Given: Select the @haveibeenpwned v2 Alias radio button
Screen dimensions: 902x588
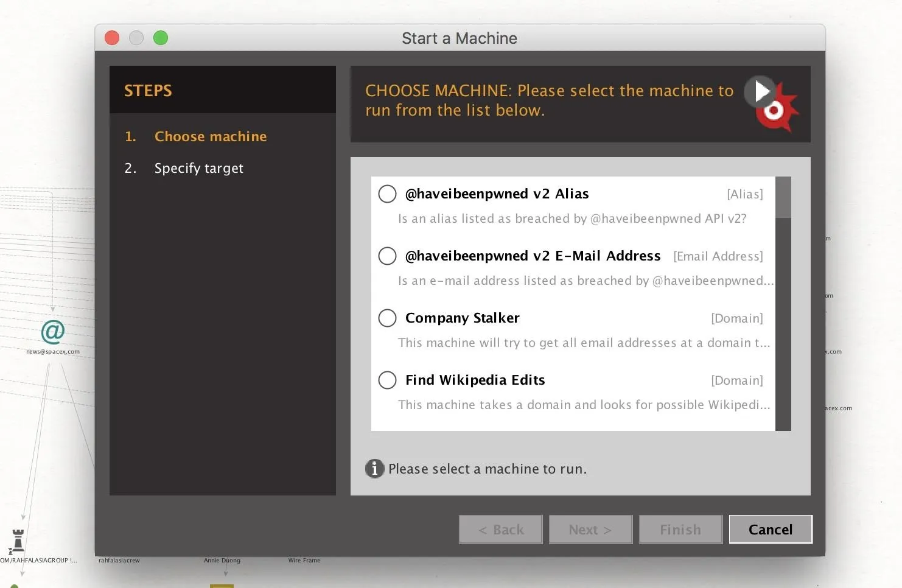Looking at the screenshot, I should 387,194.
